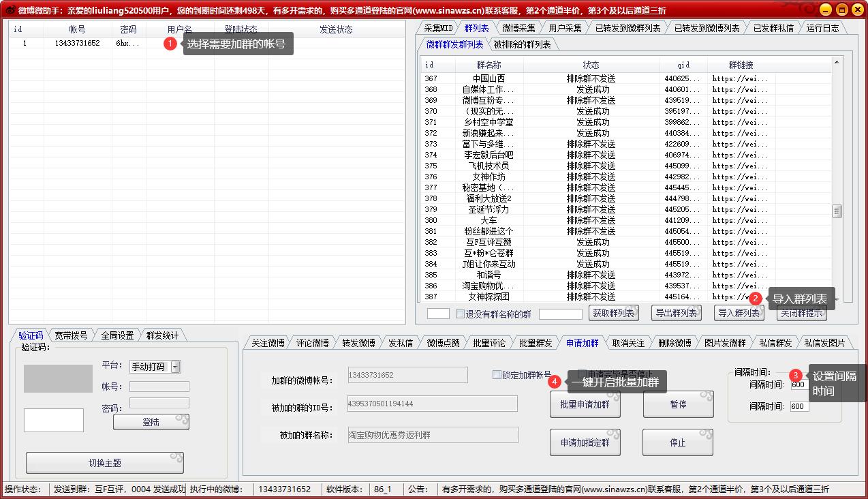Screen dimensions: 868x499
Task: Close the 微博微助手 window
Action: coord(857,10)
